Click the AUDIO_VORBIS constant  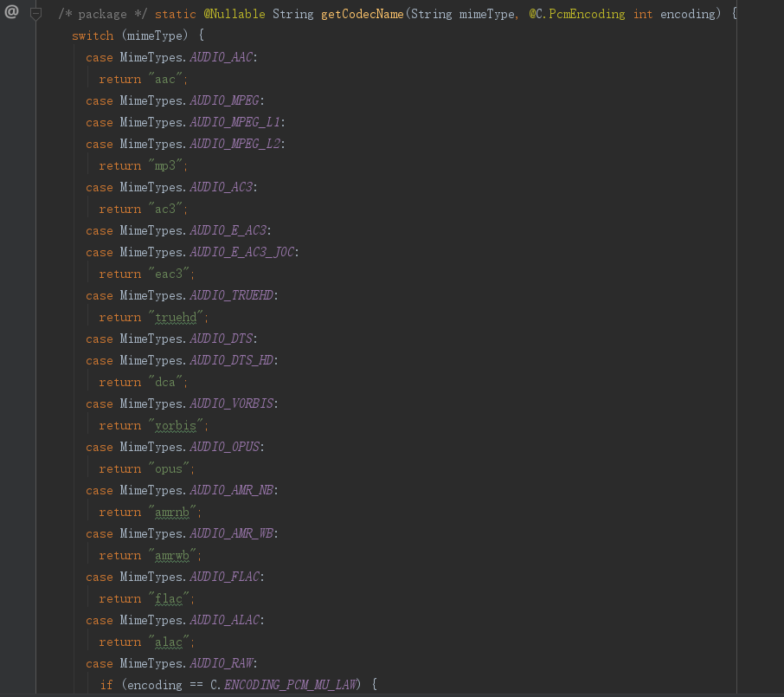coord(232,403)
